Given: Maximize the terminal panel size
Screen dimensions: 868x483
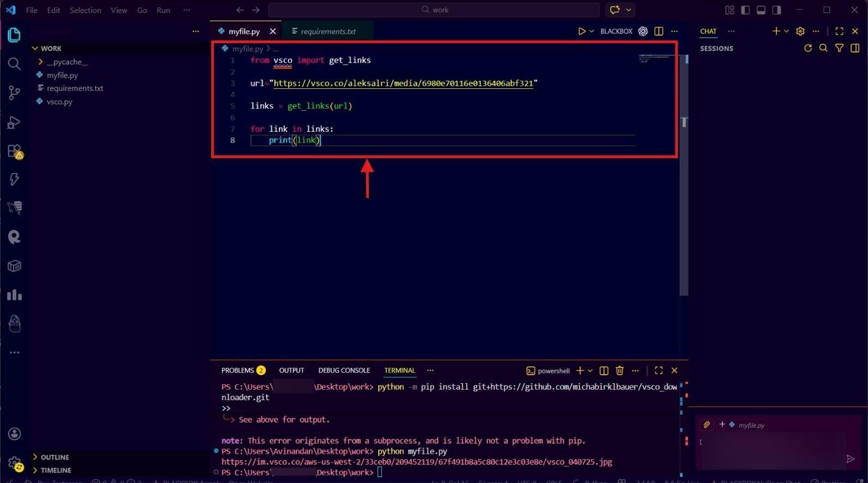Looking at the screenshot, I should click(659, 371).
